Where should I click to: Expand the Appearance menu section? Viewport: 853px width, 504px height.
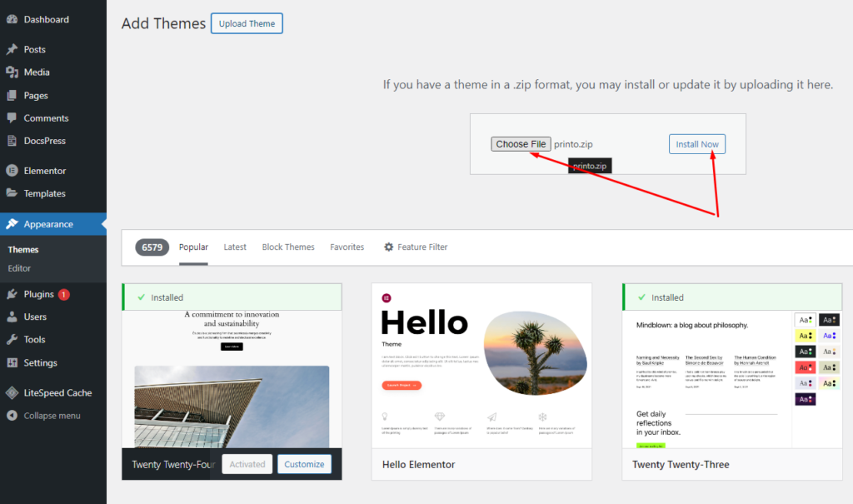coord(48,224)
